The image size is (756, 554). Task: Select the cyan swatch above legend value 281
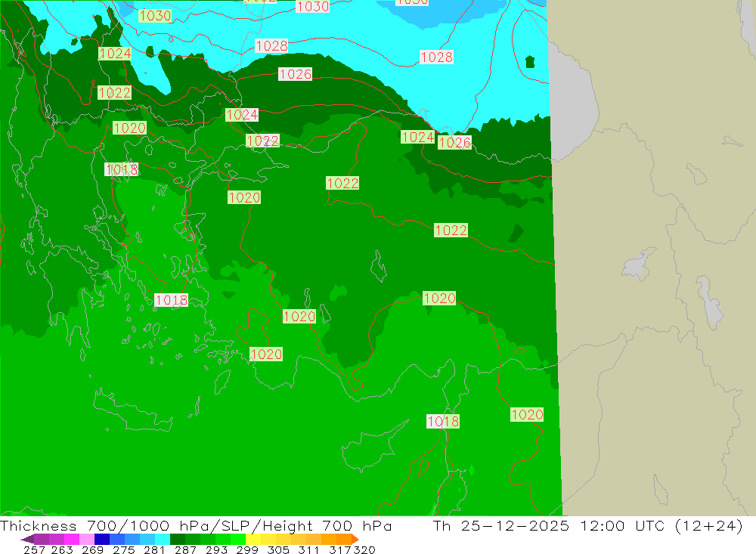[163, 539]
